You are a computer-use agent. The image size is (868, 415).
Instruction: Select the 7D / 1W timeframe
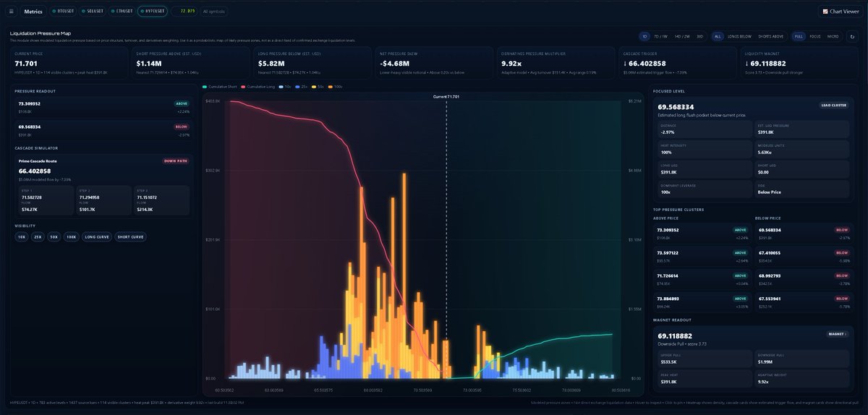(661, 36)
